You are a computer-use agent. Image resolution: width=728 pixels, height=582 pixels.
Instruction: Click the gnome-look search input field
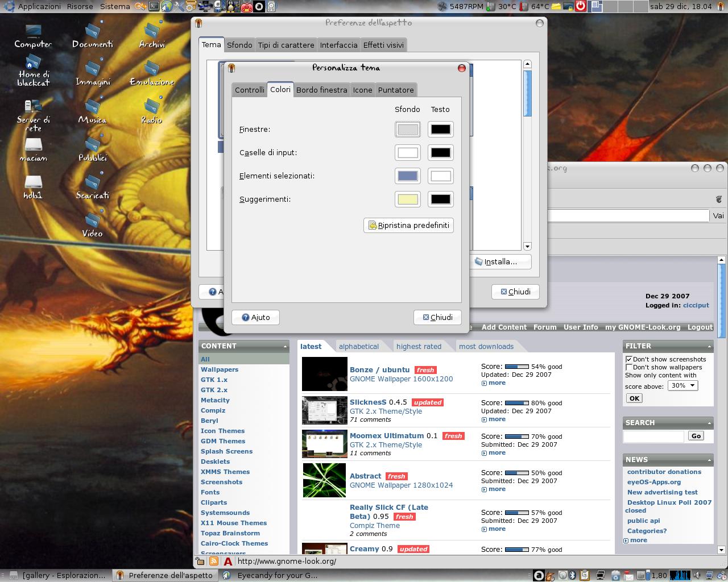pyautogui.click(x=653, y=436)
